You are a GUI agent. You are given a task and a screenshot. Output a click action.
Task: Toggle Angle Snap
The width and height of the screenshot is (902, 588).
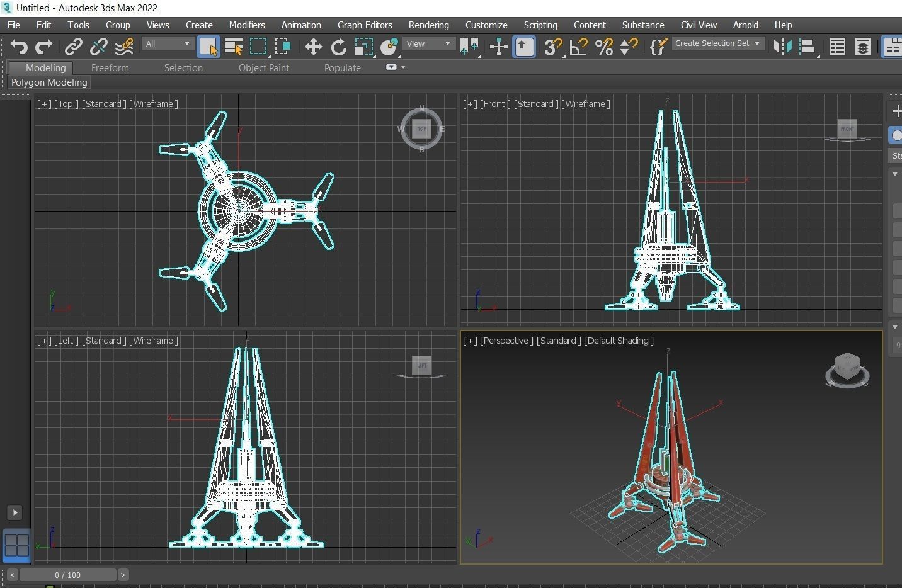click(578, 47)
